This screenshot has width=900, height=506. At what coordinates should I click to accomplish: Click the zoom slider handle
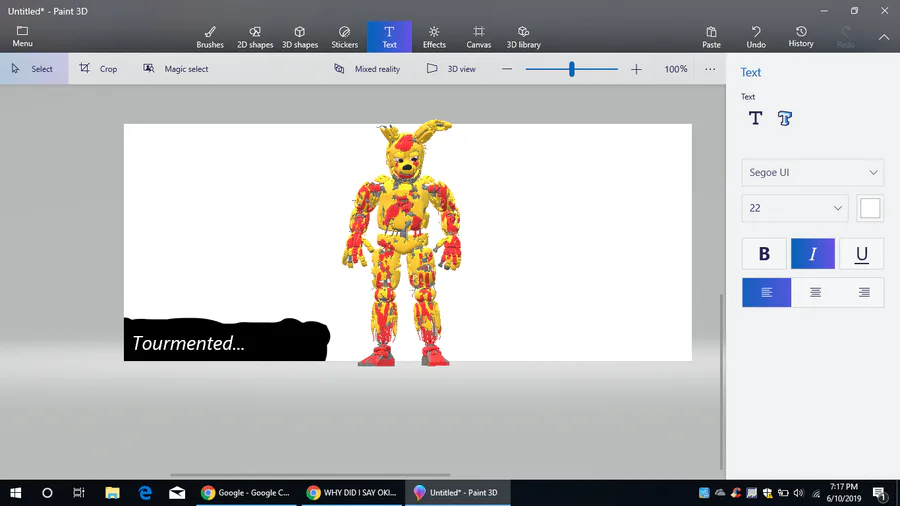tap(572, 69)
